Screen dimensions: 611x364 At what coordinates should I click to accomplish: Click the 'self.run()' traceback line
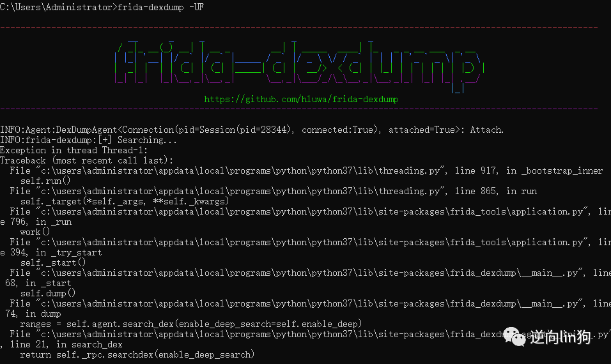[45, 181]
